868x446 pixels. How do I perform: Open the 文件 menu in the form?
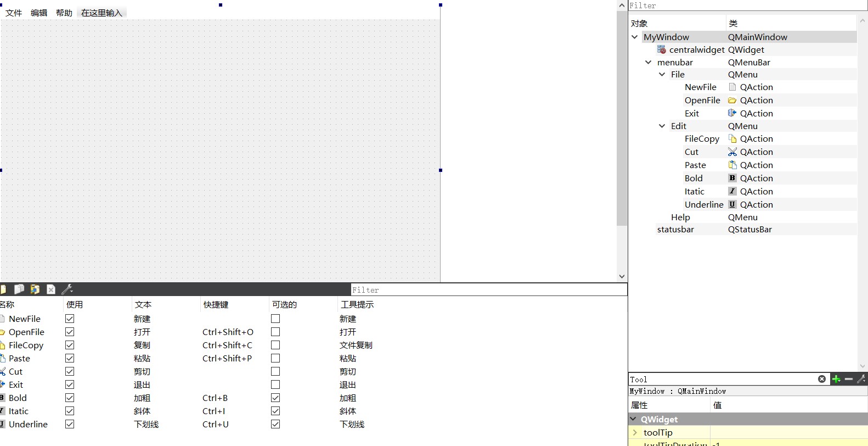pos(14,13)
